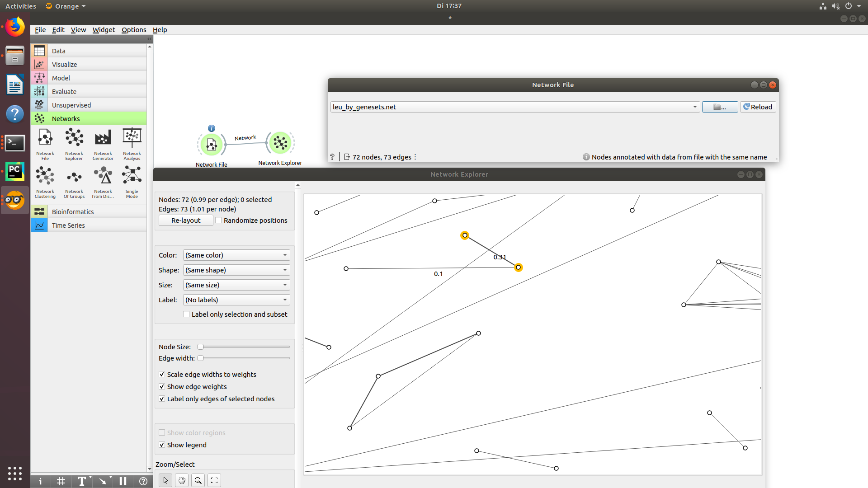
Task: Add the Single Mode widget
Action: tap(132, 182)
